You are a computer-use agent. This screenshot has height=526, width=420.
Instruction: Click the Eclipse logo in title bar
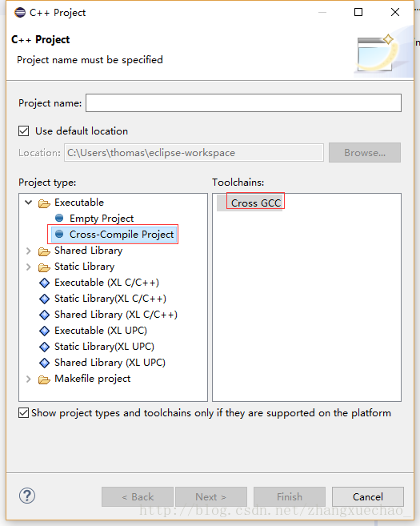(x=20, y=13)
